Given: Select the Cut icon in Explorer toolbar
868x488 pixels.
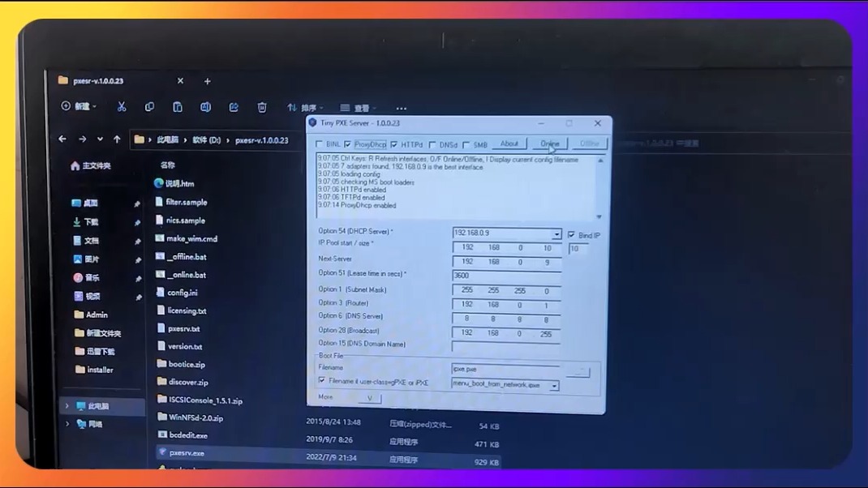Looking at the screenshot, I should 123,106.
